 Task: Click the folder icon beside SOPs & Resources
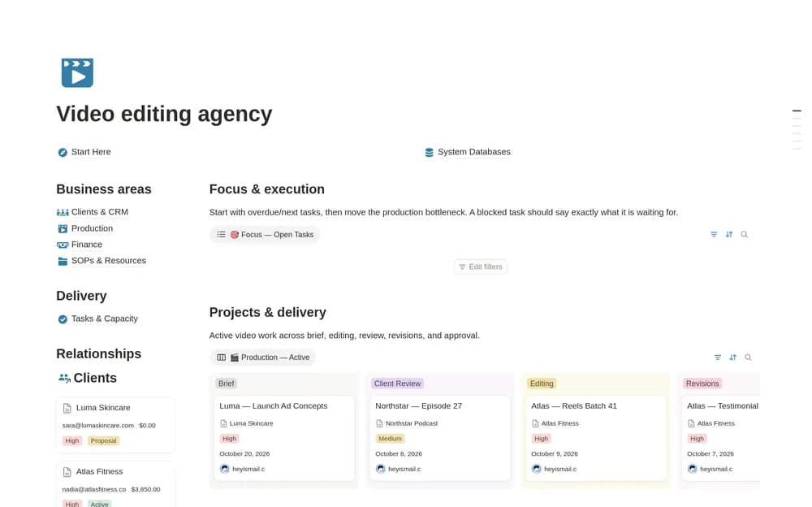(63, 262)
